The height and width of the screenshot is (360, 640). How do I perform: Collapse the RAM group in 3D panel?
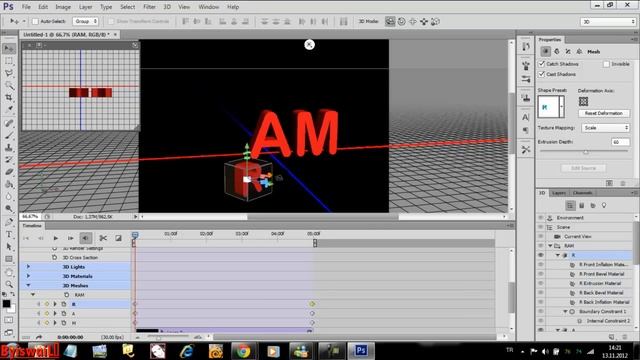point(550,246)
